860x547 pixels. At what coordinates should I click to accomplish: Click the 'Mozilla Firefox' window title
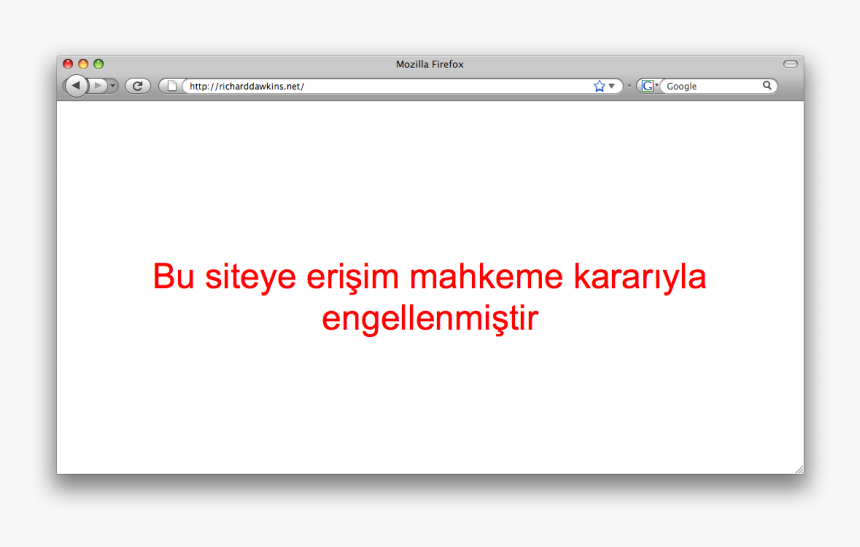(x=430, y=64)
